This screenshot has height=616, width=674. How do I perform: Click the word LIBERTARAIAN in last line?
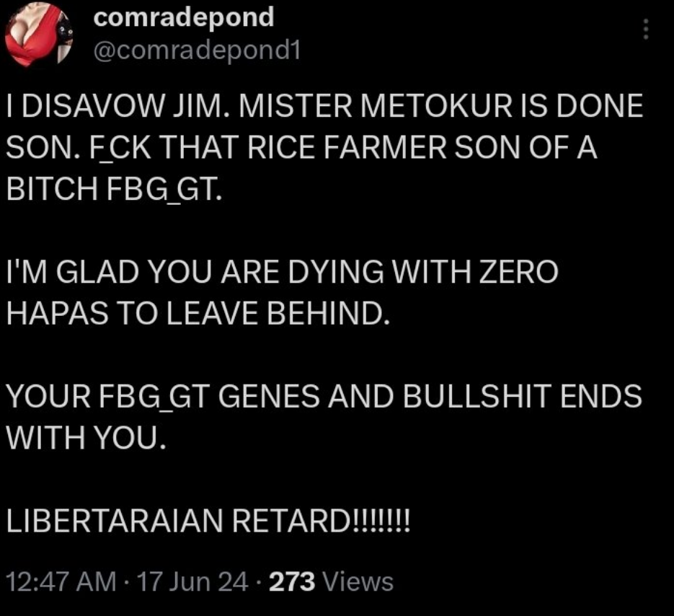point(115,521)
